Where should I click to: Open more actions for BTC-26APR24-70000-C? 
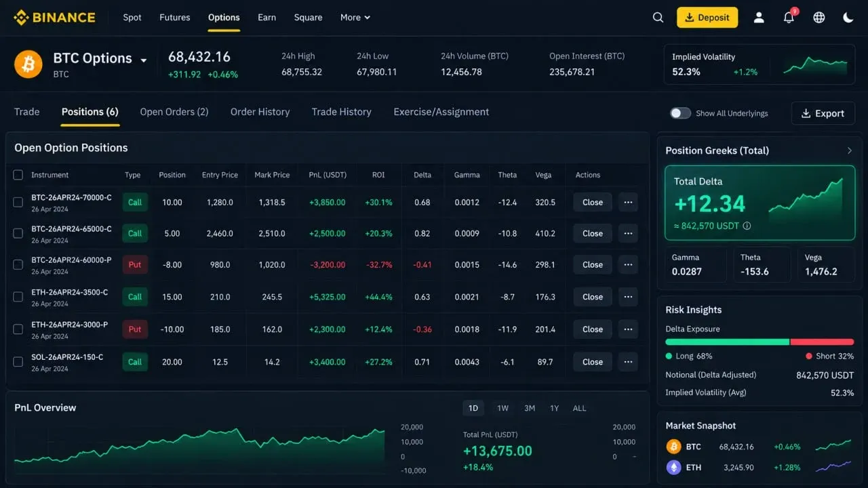pos(628,202)
